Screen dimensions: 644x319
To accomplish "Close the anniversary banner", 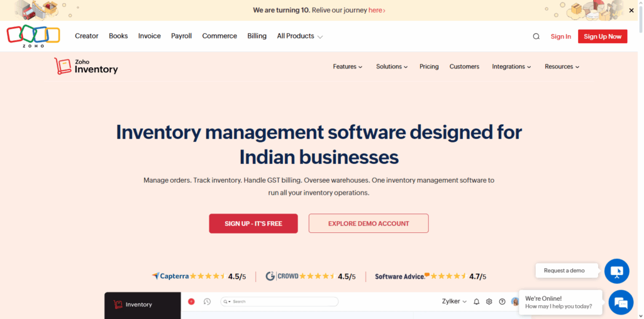I will [631, 10].
